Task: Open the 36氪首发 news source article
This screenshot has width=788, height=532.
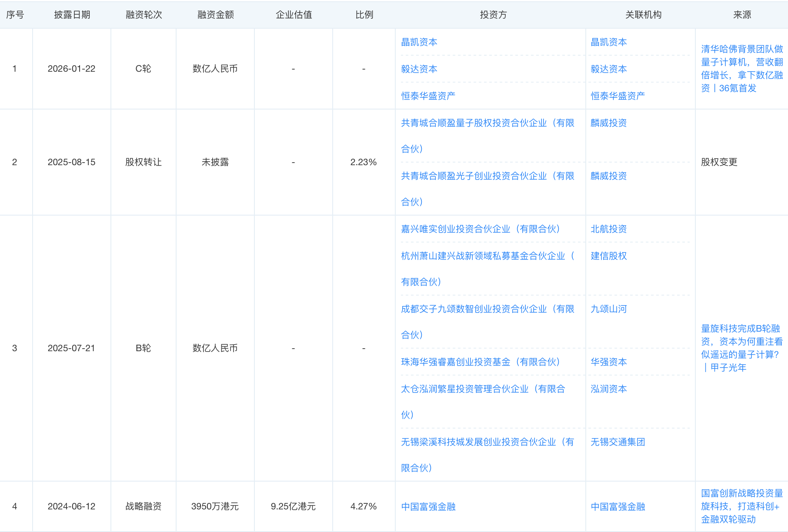Action: click(x=741, y=69)
